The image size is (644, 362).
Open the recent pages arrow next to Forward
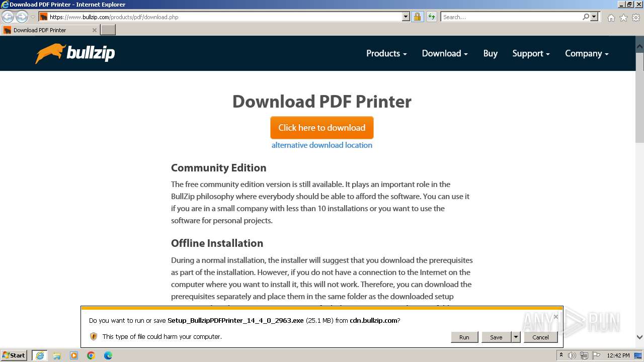(x=33, y=17)
